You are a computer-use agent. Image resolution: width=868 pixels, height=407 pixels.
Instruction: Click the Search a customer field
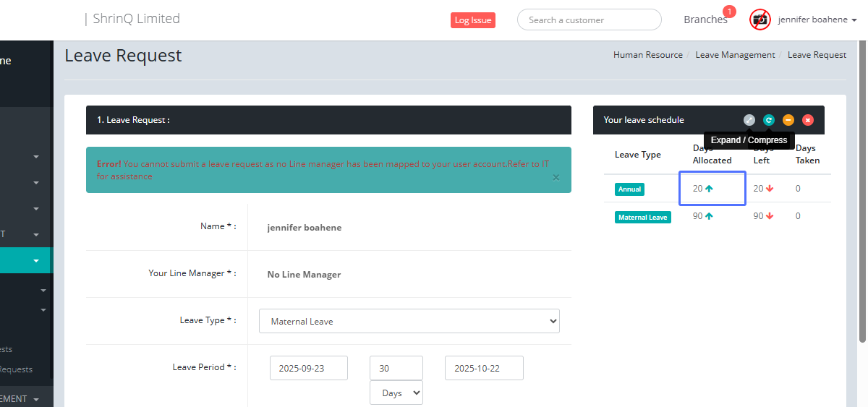(589, 20)
